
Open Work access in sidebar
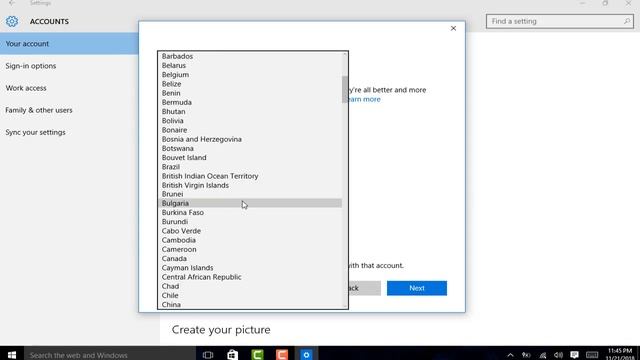click(26, 88)
